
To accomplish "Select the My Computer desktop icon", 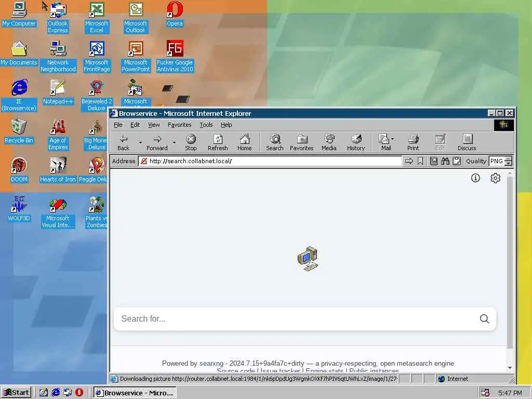I will [19, 14].
